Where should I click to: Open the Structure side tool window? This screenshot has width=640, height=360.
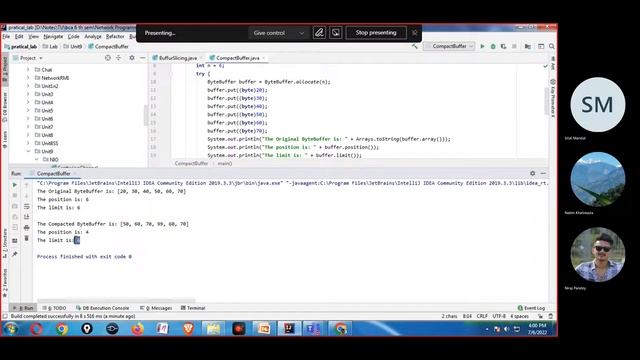tap(4, 243)
